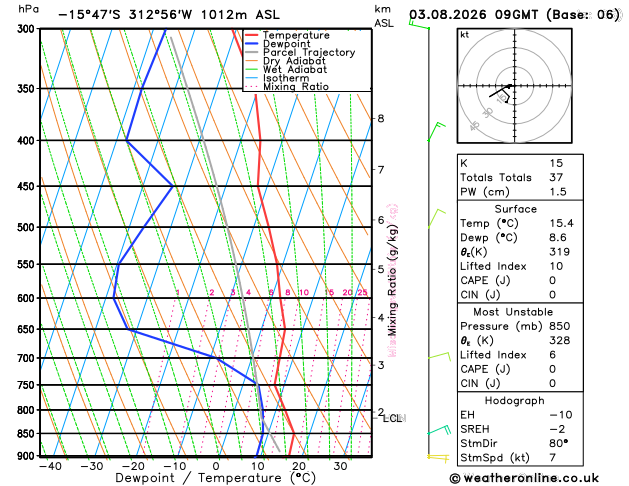Click the Hodograph section heading

[x=514, y=401]
